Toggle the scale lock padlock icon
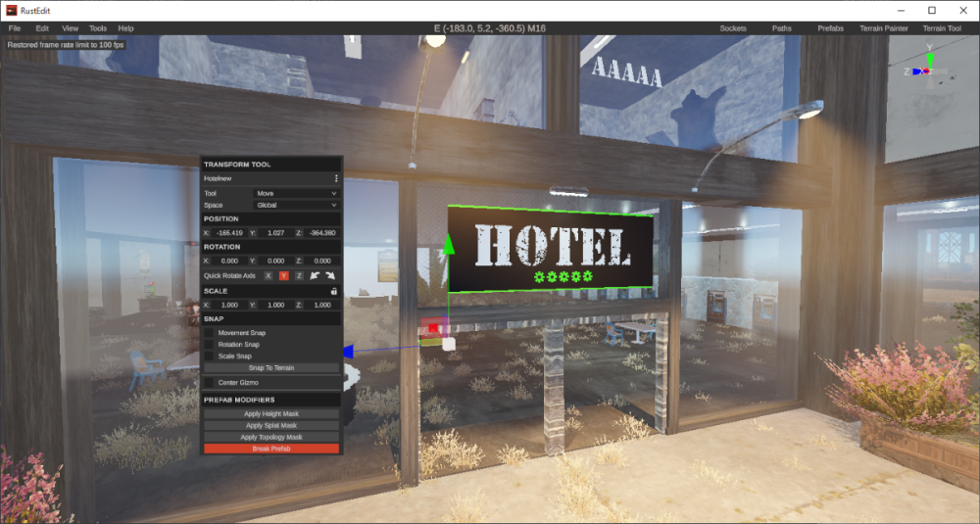The height and width of the screenshot is (524, 980). (334, 291)
